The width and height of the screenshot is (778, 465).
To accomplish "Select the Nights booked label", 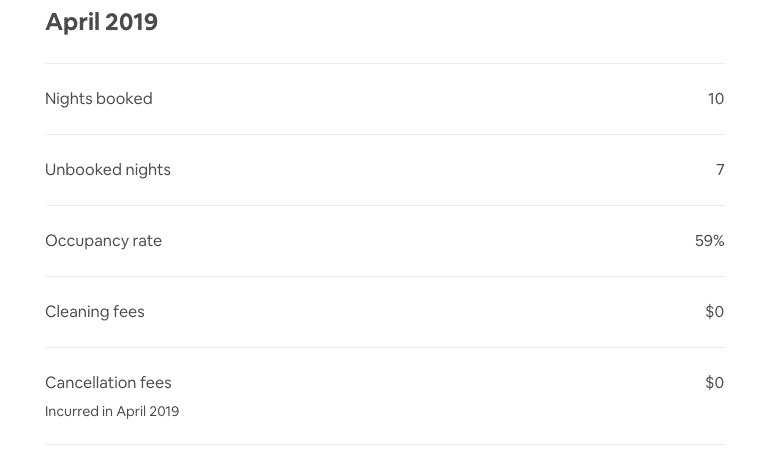I will click(99, 99).
